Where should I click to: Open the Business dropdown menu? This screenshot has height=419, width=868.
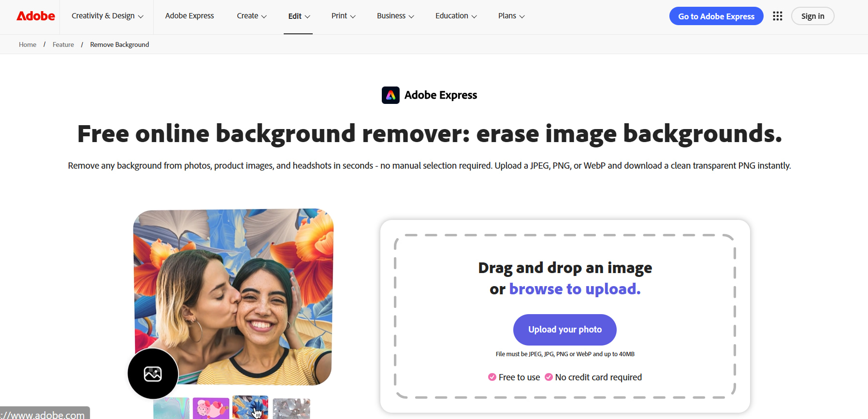(395, 16)
